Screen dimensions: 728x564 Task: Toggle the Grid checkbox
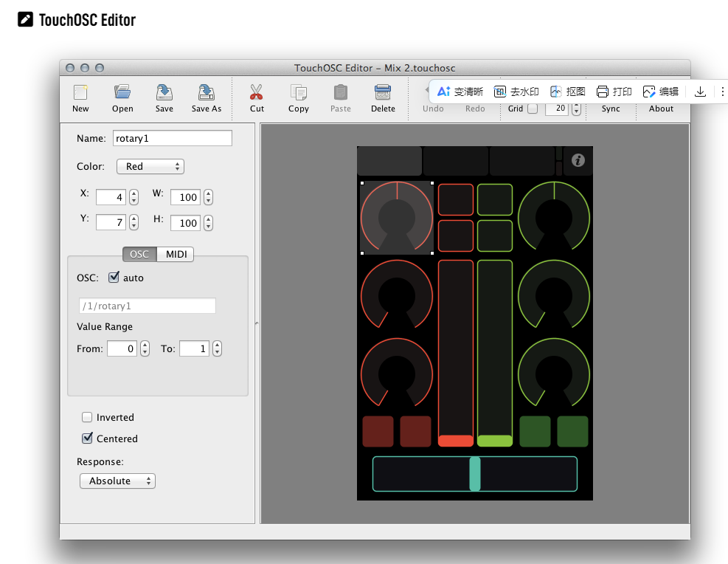(x=533, y=109)
